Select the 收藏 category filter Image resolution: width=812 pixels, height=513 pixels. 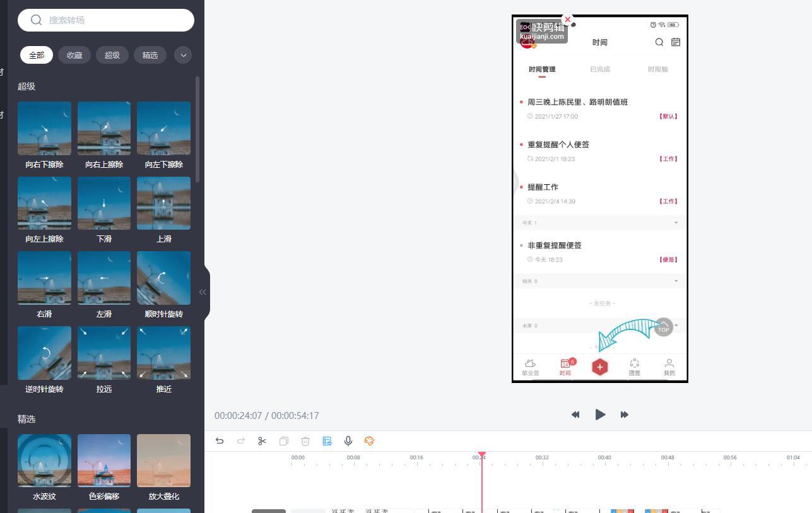[x=74, y=55]
